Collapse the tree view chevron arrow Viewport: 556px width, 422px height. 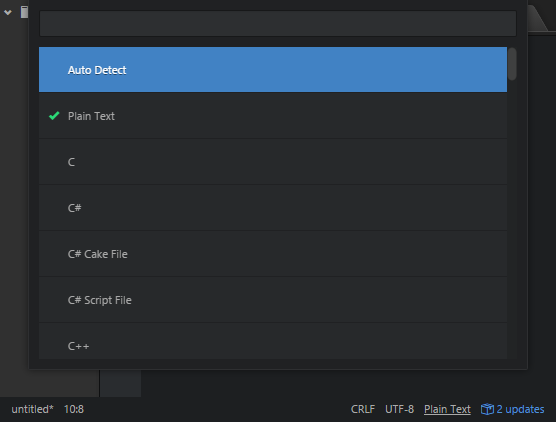point(8,13)
